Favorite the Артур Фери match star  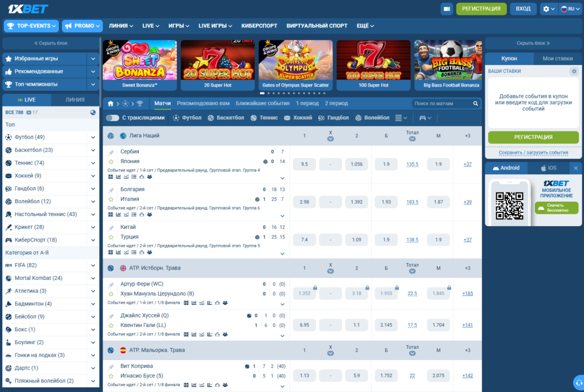coord(111,294)
